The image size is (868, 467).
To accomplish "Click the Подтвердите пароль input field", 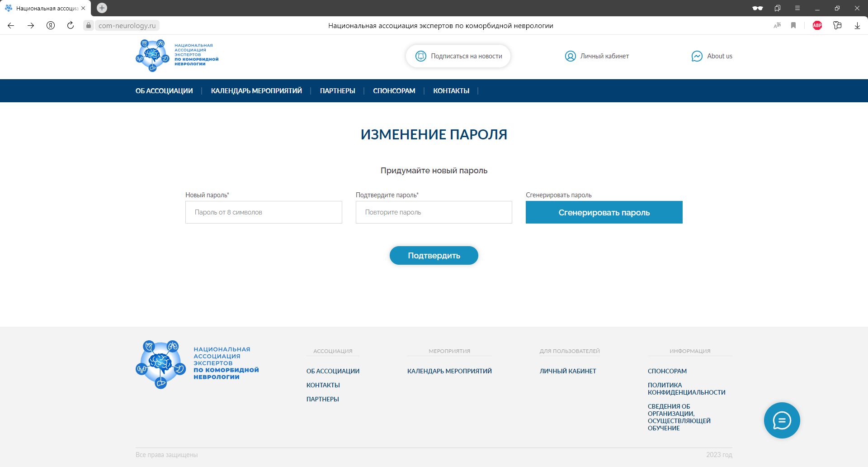I will (x=434, y=212).
